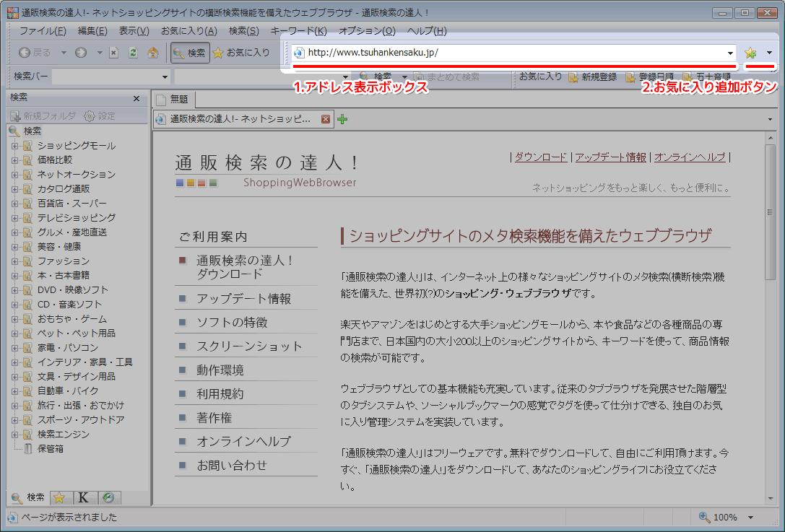Open the tab list dropdown arrow
Image resolution: width=785 pixels, height=532 pixels.
point(770,119)
